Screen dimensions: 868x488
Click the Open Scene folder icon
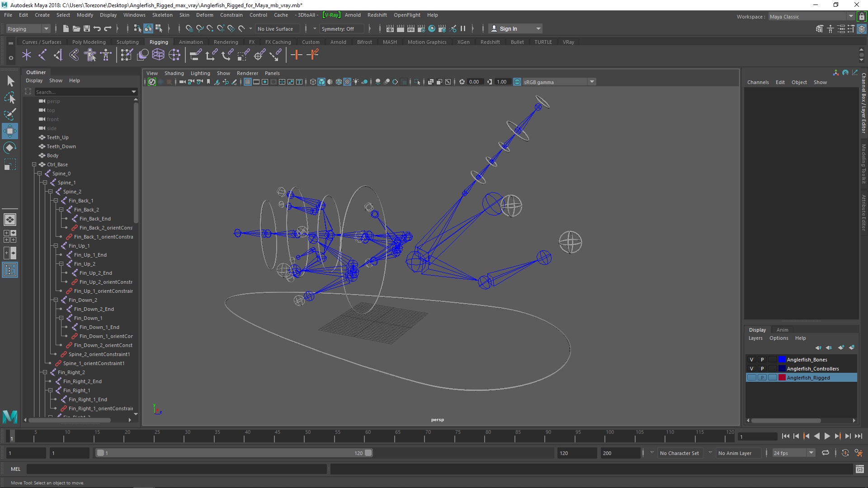click(76, 28)
